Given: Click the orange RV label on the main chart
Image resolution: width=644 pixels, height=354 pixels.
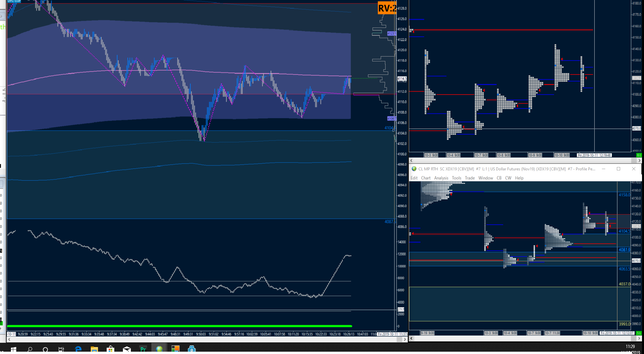Looking at the screenshot, I should coord(387,8).
